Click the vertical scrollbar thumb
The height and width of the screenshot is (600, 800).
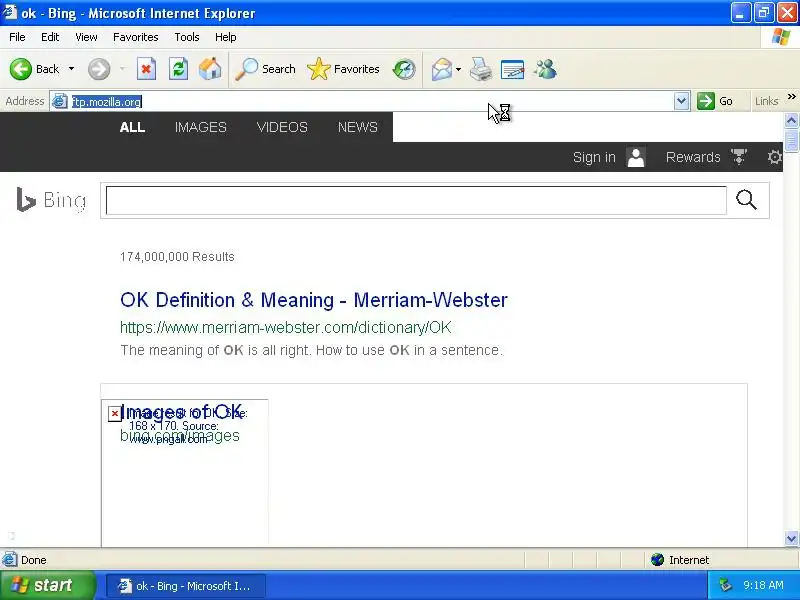click(791, 141)
